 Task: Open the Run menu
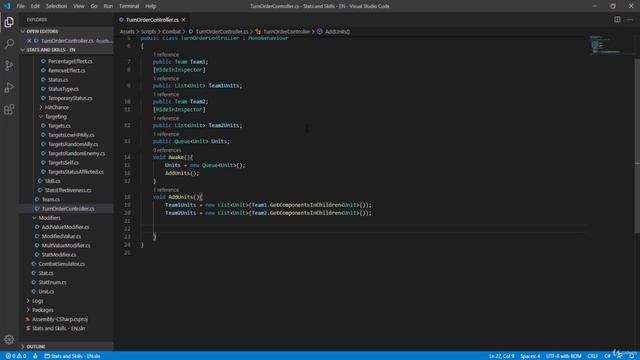tap(108, 6)
